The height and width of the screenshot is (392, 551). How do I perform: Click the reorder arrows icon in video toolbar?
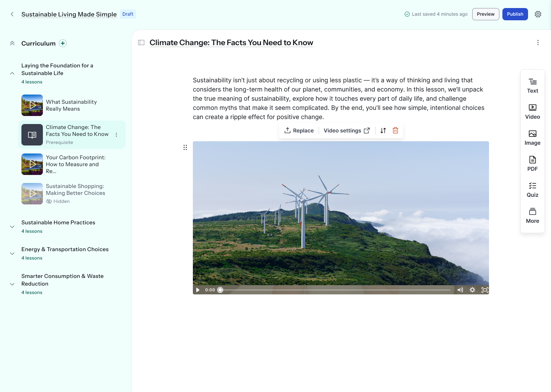click(383, 131)
